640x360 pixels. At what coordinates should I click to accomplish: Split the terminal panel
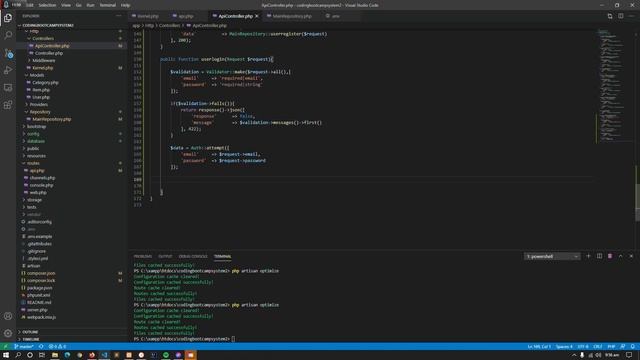coord(599,256)
